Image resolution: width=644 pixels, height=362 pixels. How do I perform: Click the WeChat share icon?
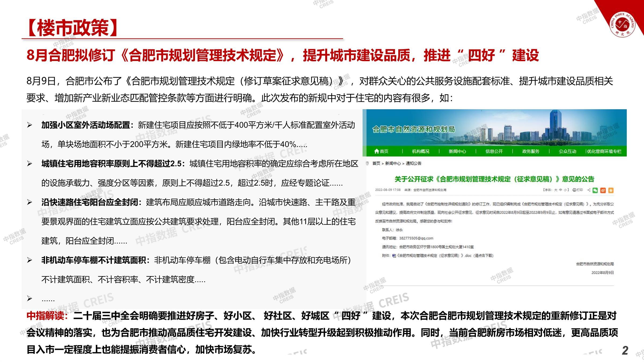(x=595, y=190)
